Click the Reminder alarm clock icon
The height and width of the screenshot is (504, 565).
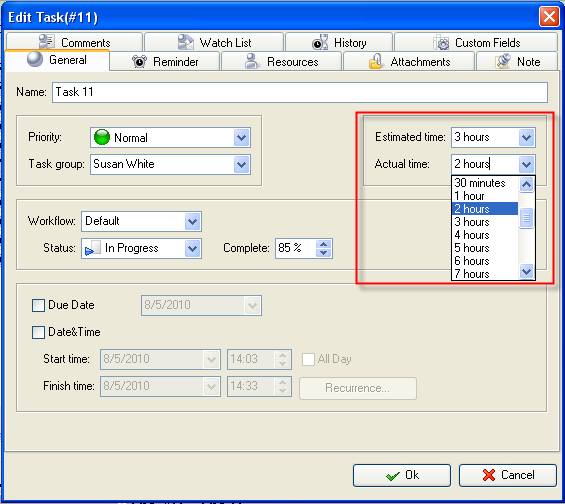pyautogui.click(x=139, y=61)
